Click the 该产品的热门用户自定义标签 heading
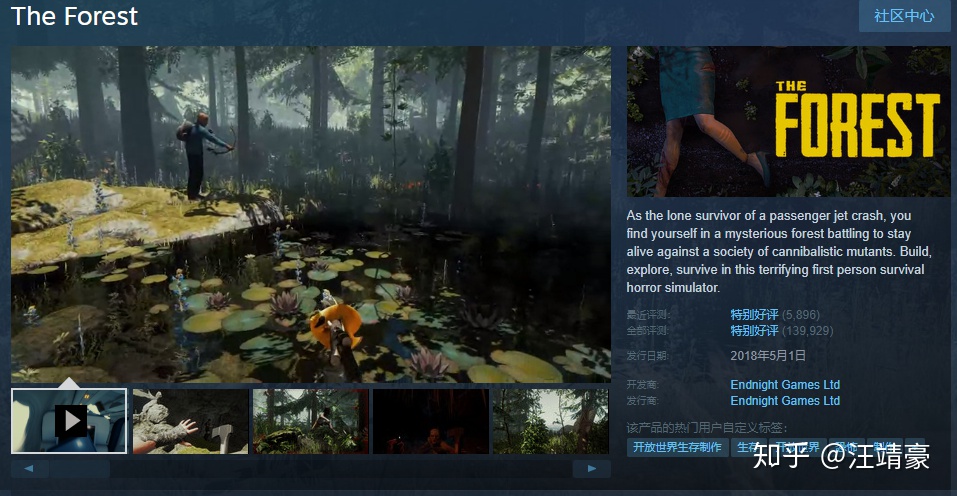This screenshot has width=957, height=496. (x=707, y=428)
